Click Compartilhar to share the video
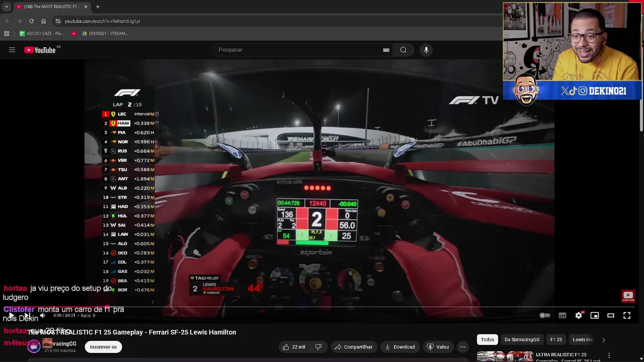 click(353, 347)
